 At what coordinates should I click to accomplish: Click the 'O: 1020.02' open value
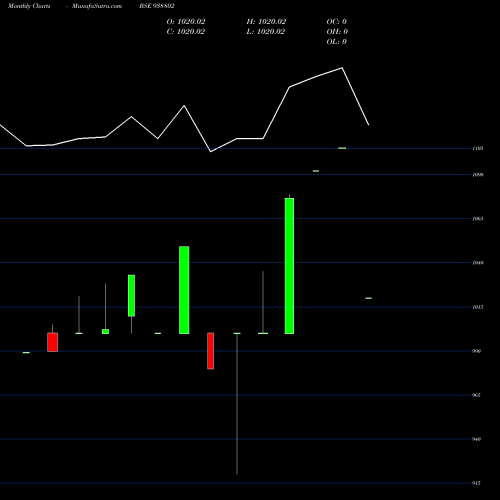point(186,21)
